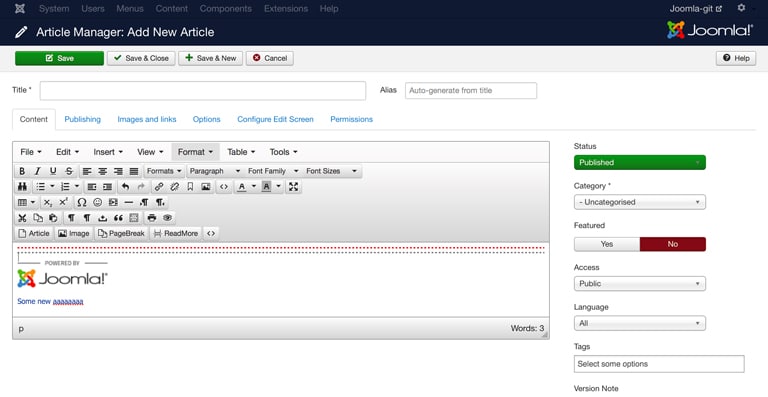Open the Category Uncategorised dropdown
This screenshot has width=768, height=397.
640,202
